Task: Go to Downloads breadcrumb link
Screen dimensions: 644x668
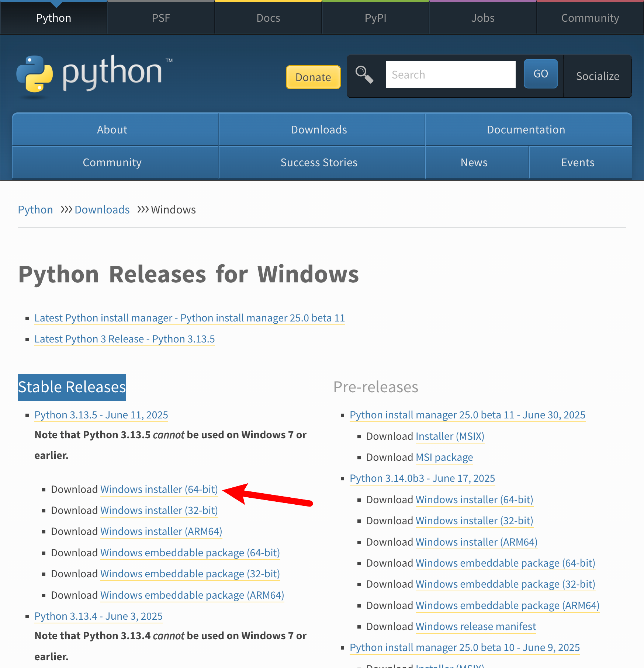Action: click(102, 210)
